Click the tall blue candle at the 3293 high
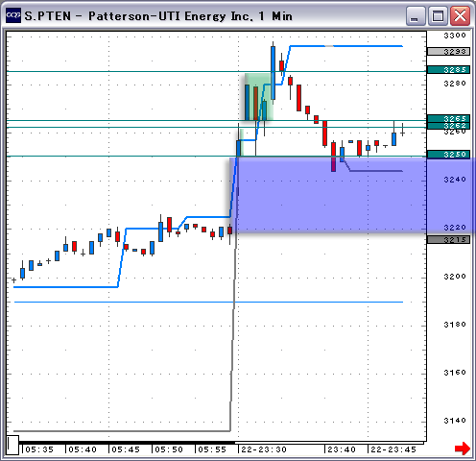This screenshot has height=461, width=476. click(273, 73)
